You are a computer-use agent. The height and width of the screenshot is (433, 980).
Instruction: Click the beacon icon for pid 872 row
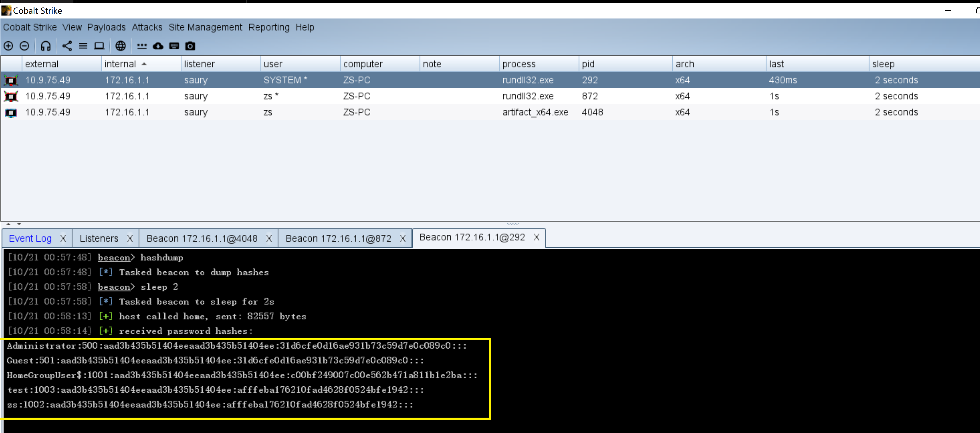coord(11,96)
